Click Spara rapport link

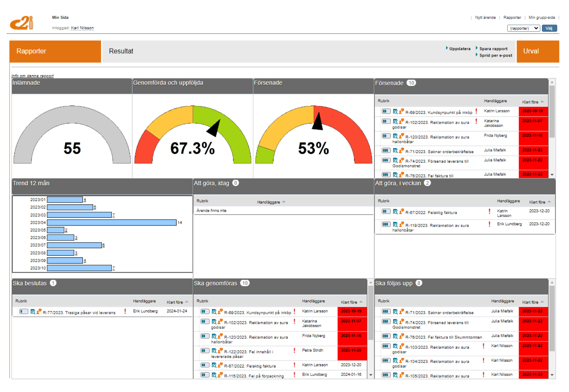click(x=493, y=49)
